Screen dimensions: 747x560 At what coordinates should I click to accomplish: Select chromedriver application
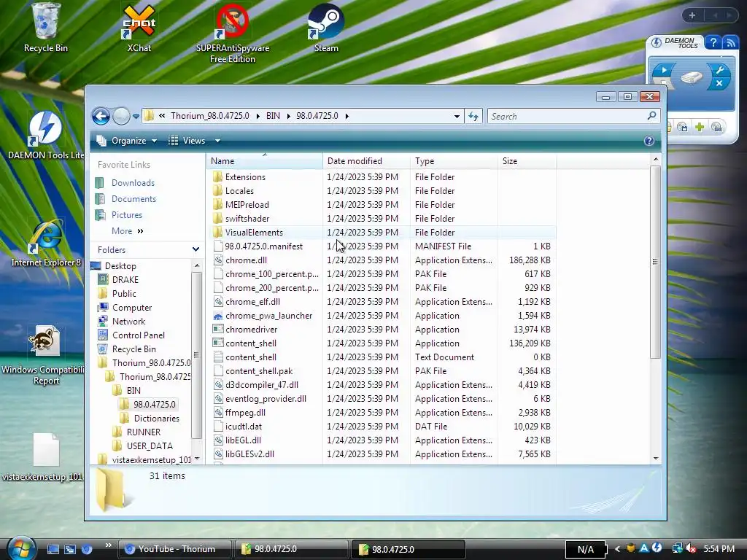pos(251,330)
